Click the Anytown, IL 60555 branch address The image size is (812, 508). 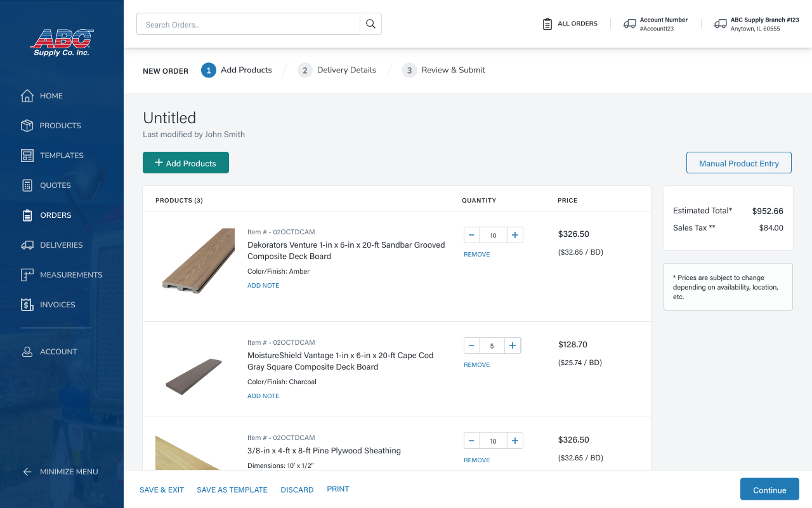coord(755,29)
